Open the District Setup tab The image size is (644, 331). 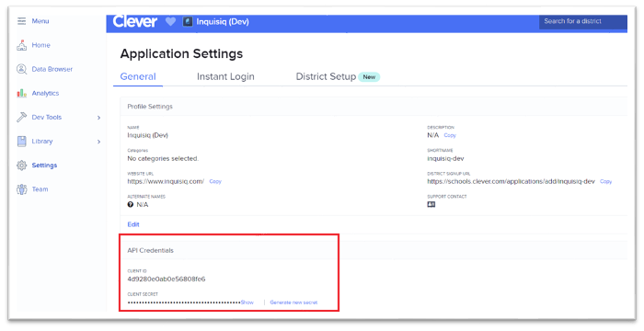click(x=326, y=76)
